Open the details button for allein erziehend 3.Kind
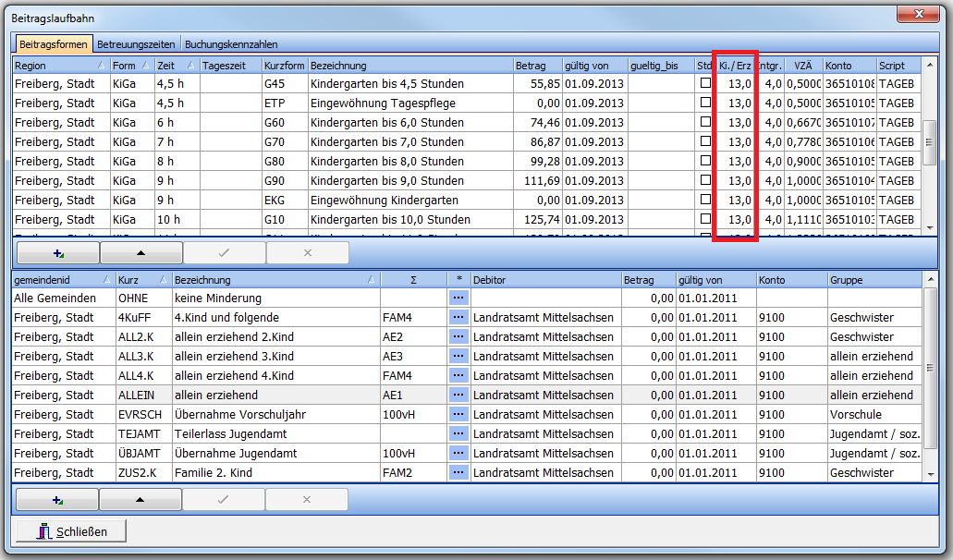 click(458, 357)
